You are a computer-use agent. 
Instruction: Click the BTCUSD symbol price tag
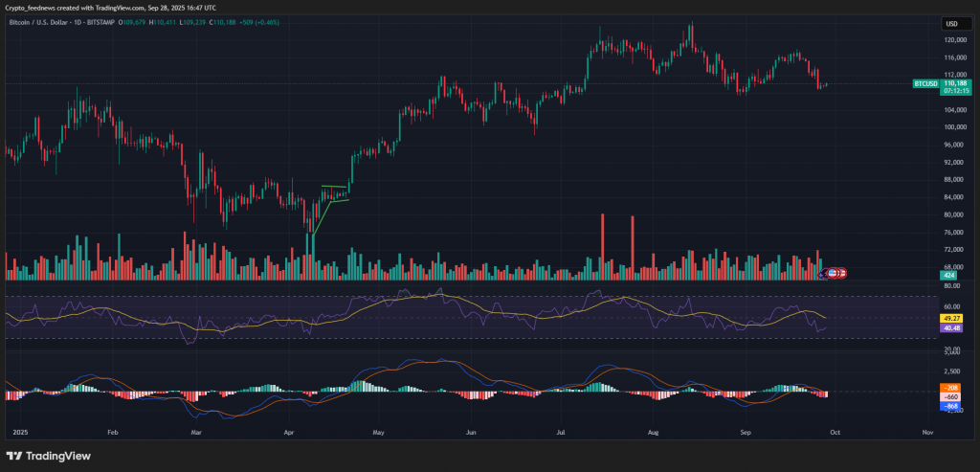[924, 84]
